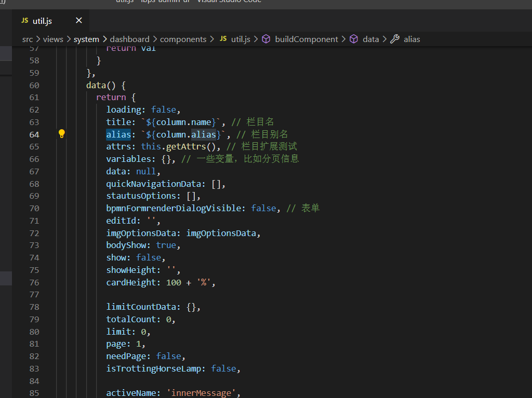Click the chevron between src and views

coord(37,39)
